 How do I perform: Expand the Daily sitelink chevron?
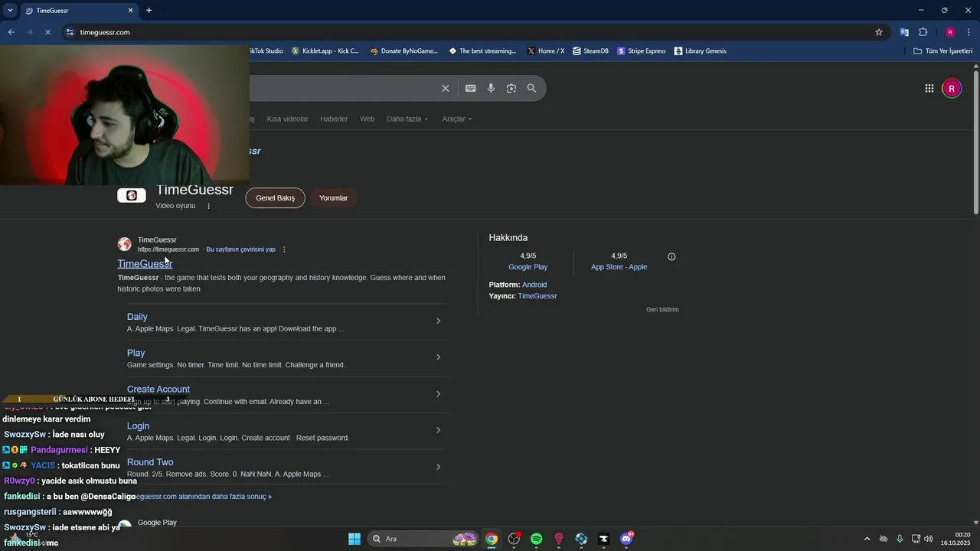(x=438, y=321)
